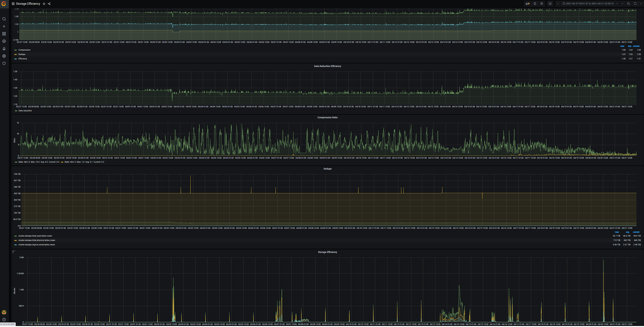Toggle the Efficiency series in legend
Viewport: 644px width, 327px height.
(x=23, y=59)
